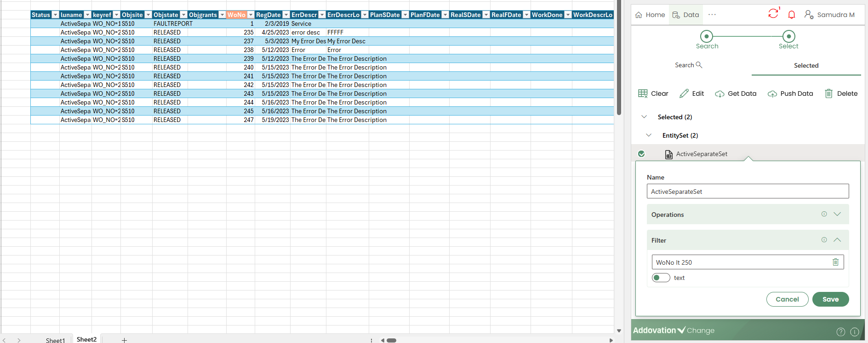This screenshot has width=868, height=343.
Task: Click the Select step radio circle
Action: point(788,36)
